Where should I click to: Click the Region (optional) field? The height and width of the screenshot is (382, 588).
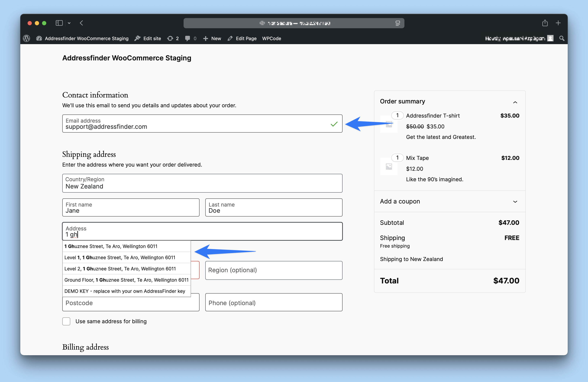pyautogui.click(x=274, y=270)
